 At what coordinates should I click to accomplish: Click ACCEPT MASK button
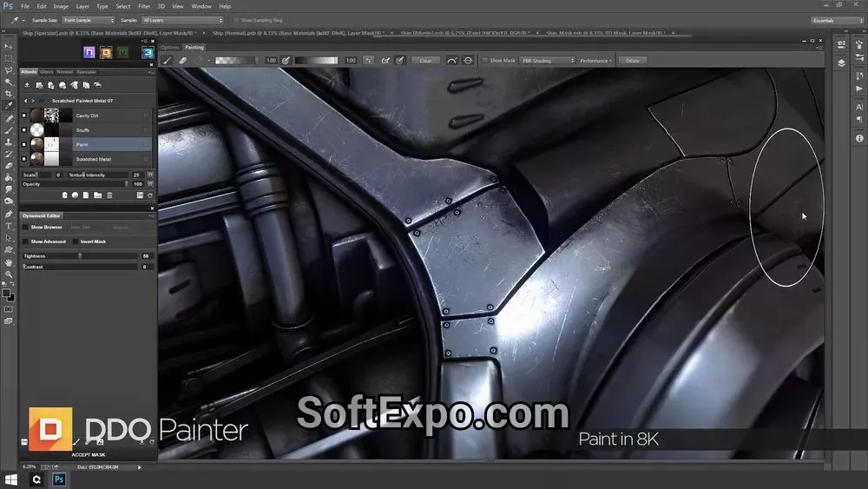click(88, 454)
